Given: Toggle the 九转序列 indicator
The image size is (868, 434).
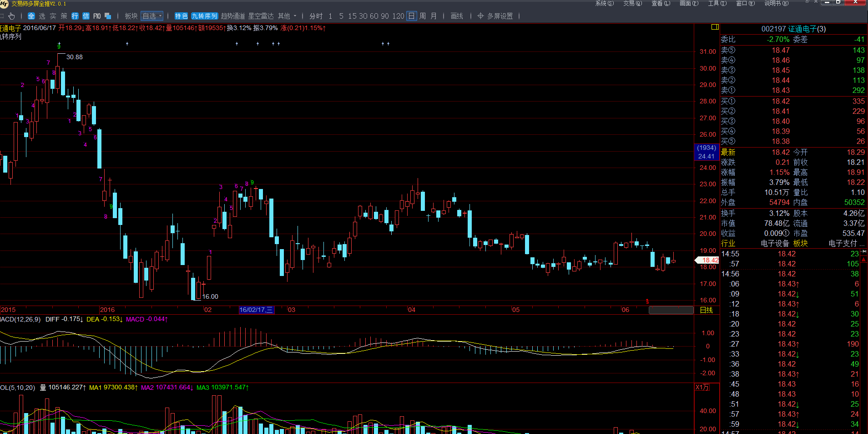Looking at the screenshot, I should (204, 16).
